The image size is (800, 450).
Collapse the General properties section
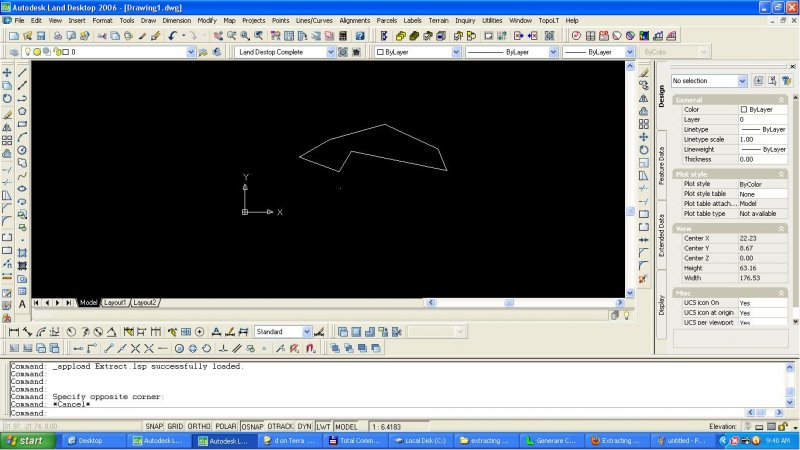point(781,100)
